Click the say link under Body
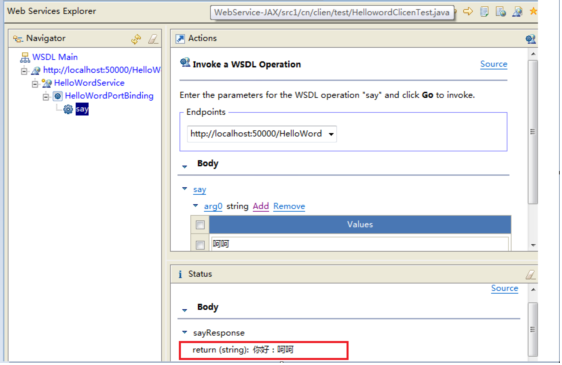Image resolution: width=562 pixels, height=365 pixels. pyautogui.click(x=200, y=190)
